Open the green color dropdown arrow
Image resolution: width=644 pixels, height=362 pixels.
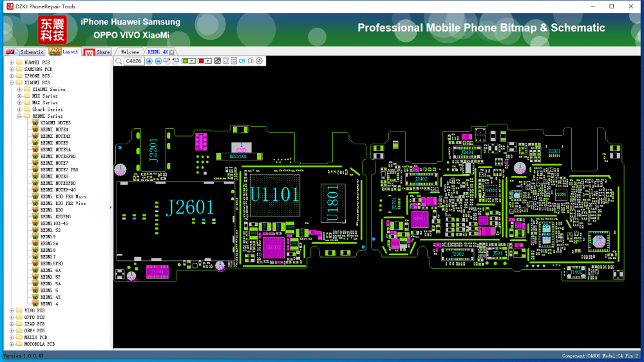[x=192, y=61]
